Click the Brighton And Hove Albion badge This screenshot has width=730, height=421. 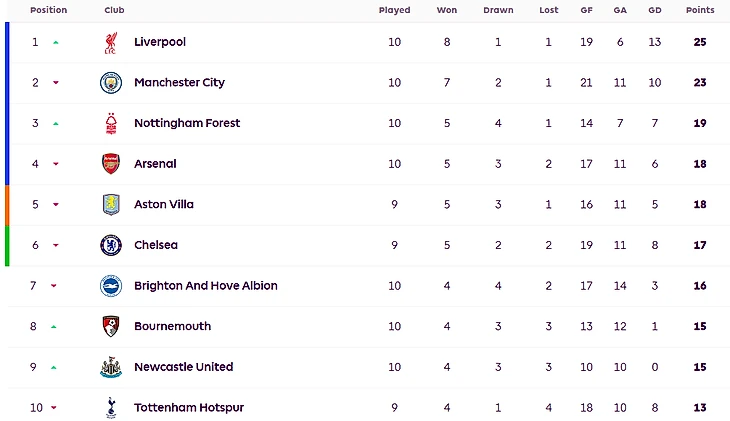tap(110, 286)
